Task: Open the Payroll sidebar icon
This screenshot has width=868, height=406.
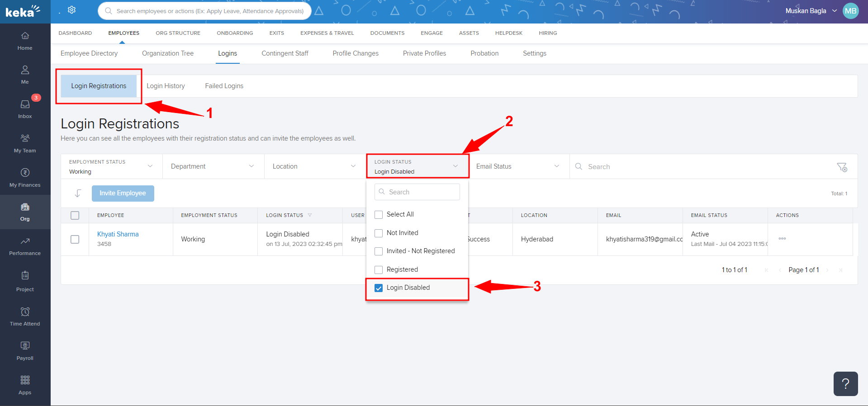Action: pos(25,351)
